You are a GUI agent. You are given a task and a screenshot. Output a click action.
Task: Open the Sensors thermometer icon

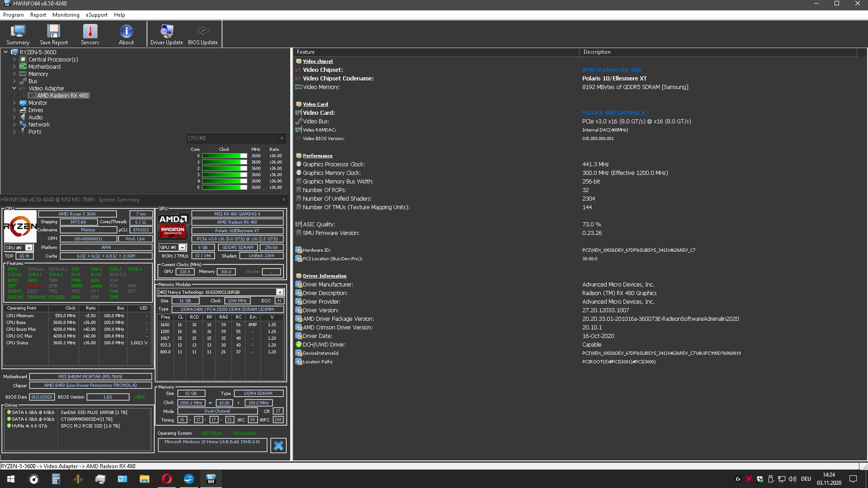(x=90, y=34)
